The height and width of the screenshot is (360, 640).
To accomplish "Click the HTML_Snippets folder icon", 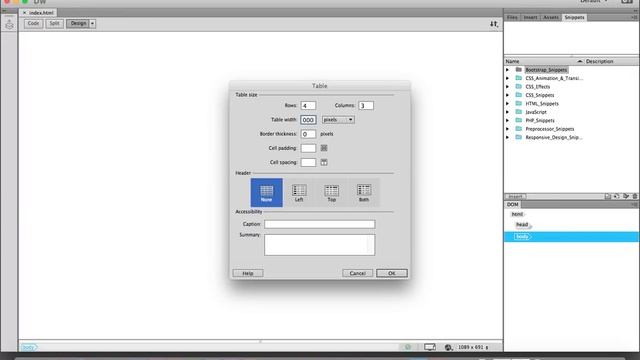I will (x=519, y=103).
